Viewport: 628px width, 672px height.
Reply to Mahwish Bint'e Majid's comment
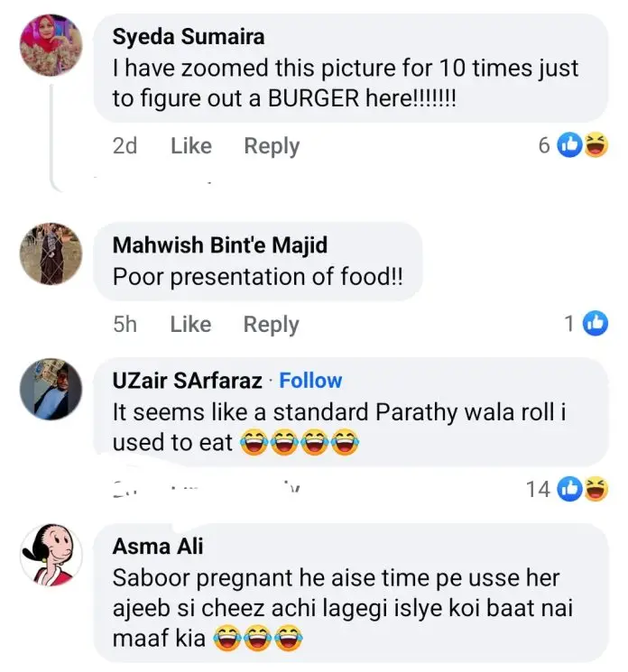point(272,325)
